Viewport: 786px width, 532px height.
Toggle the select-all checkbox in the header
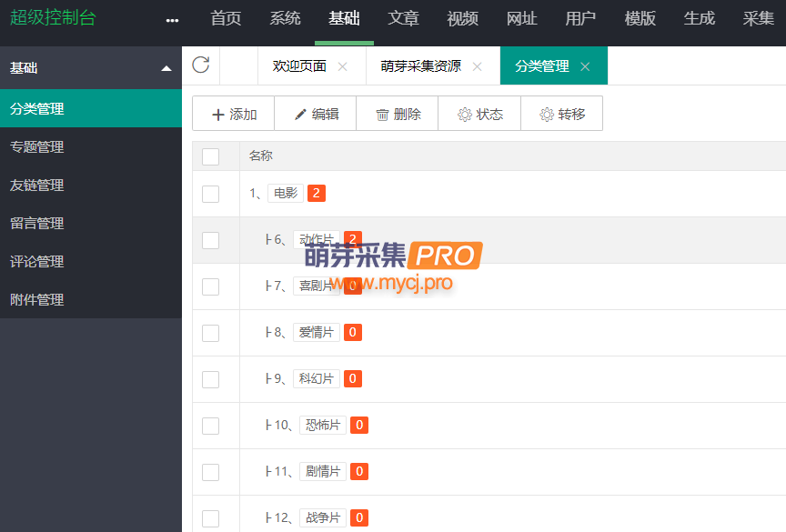tap(210, 156)
